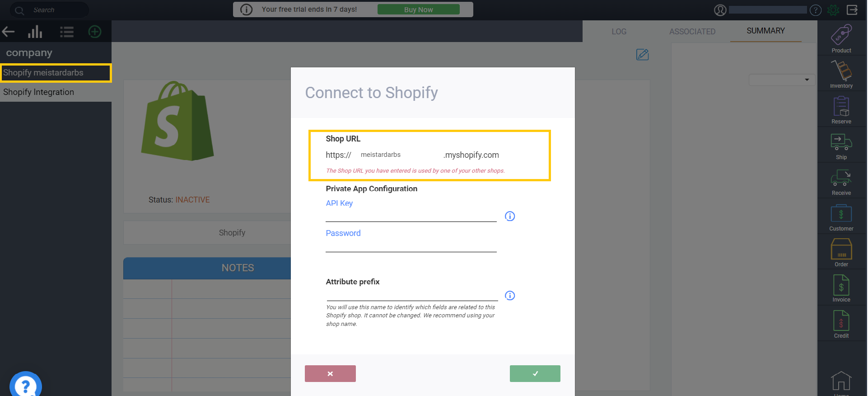Click the search magnifier icon
The width and height of the screenshot is (868, 396).
[19, 10]
